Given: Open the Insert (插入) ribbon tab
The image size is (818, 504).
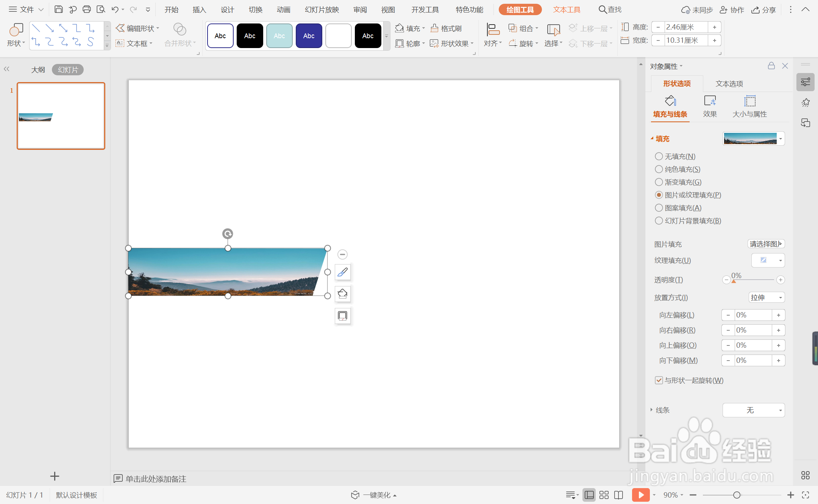Looking at the screenshot, I should pos(199,10).
